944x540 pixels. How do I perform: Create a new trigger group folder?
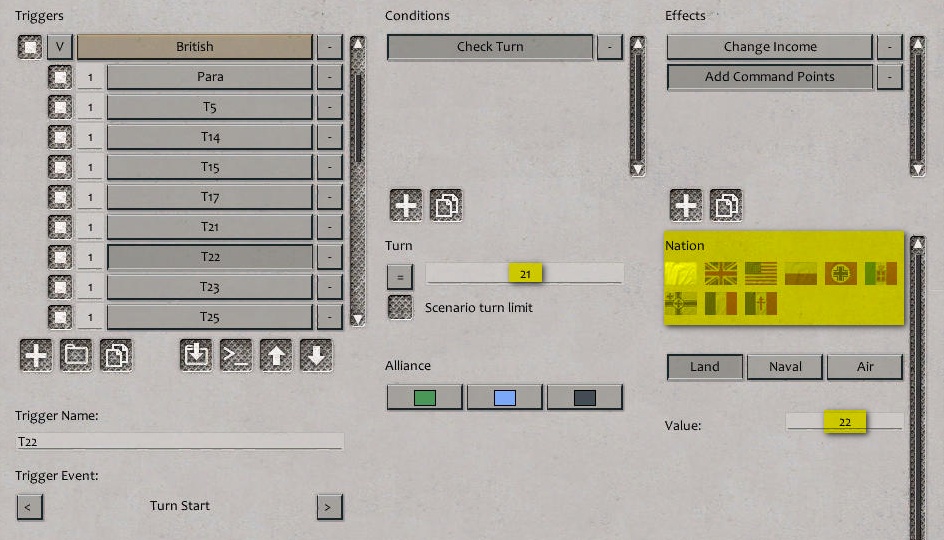coord(76,355)
